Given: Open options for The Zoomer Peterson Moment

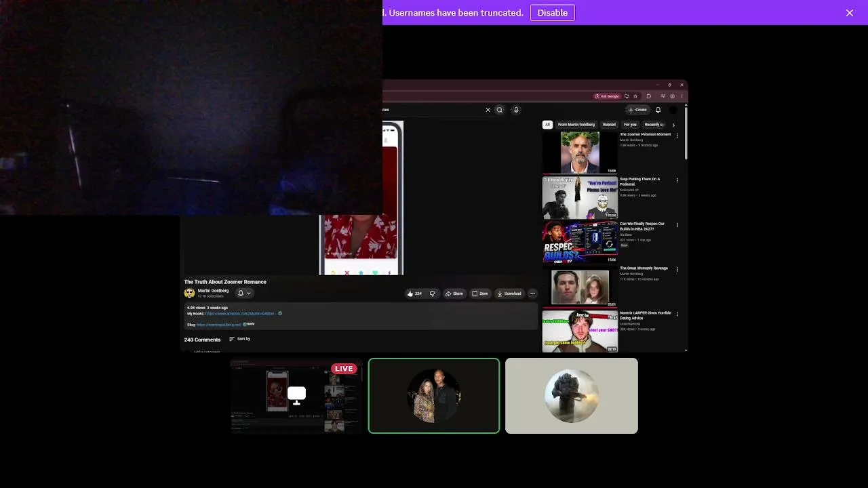Looking at the screenshot, I should coord(677,136).
